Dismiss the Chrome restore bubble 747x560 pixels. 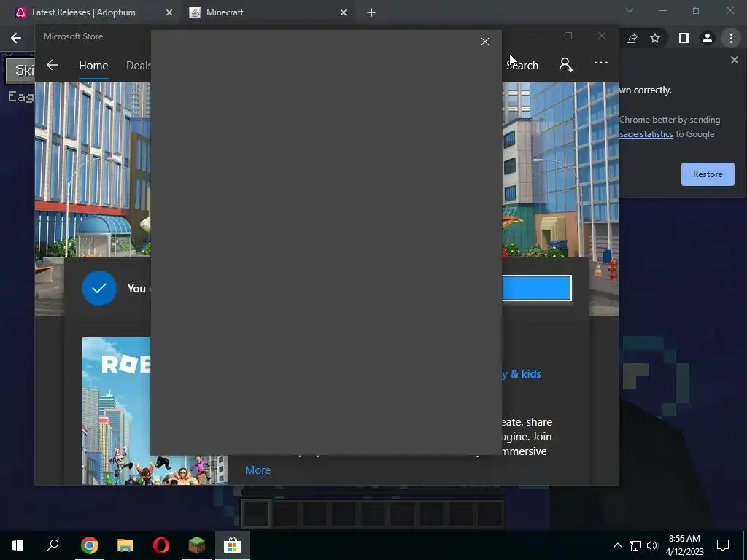(x=734, y=60)
